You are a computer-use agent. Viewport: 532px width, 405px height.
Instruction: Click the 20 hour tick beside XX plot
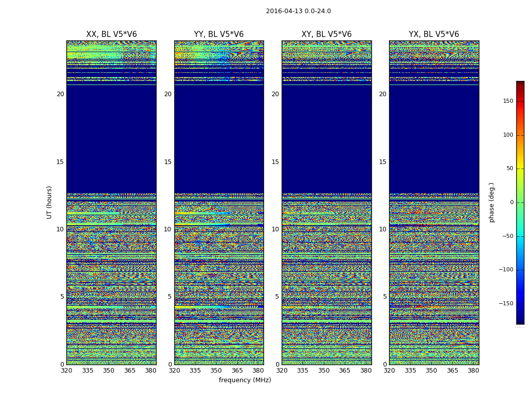click(60, 94)
